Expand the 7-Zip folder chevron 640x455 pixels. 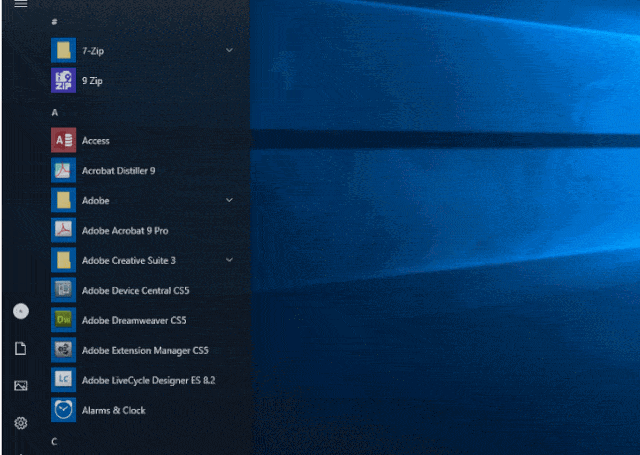[x=229, y=50]
